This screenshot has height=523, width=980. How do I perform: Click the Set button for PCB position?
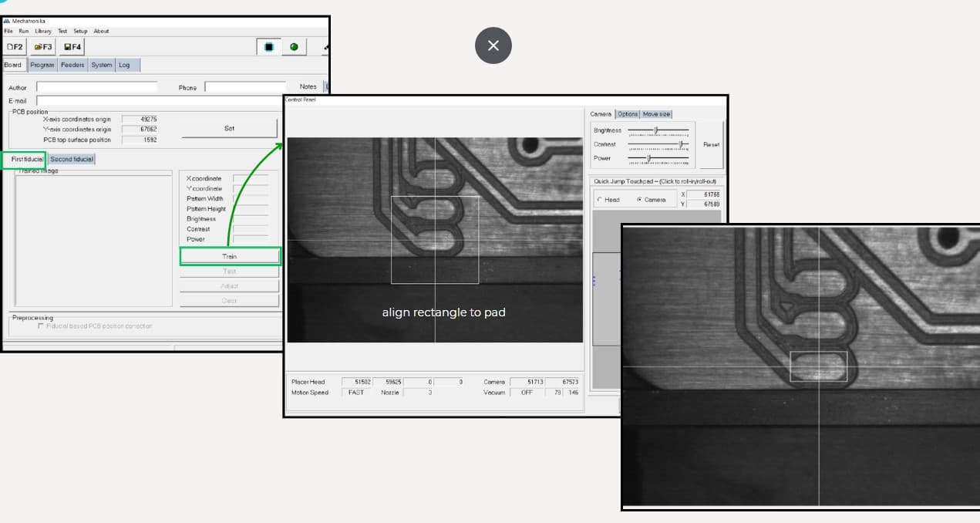(x=229, y=128)
